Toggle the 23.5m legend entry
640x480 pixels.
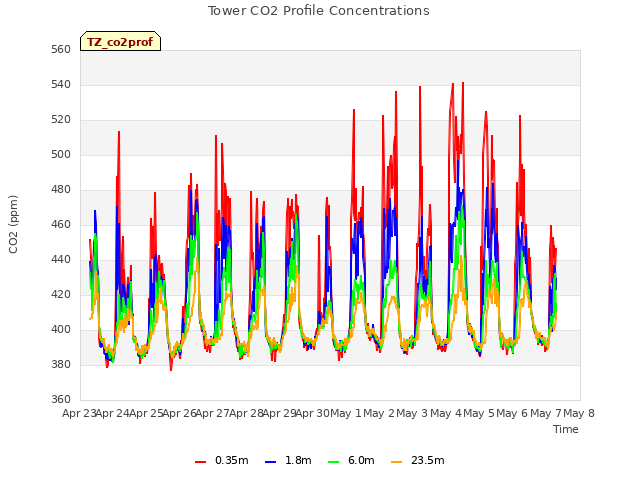pos(418,460)
